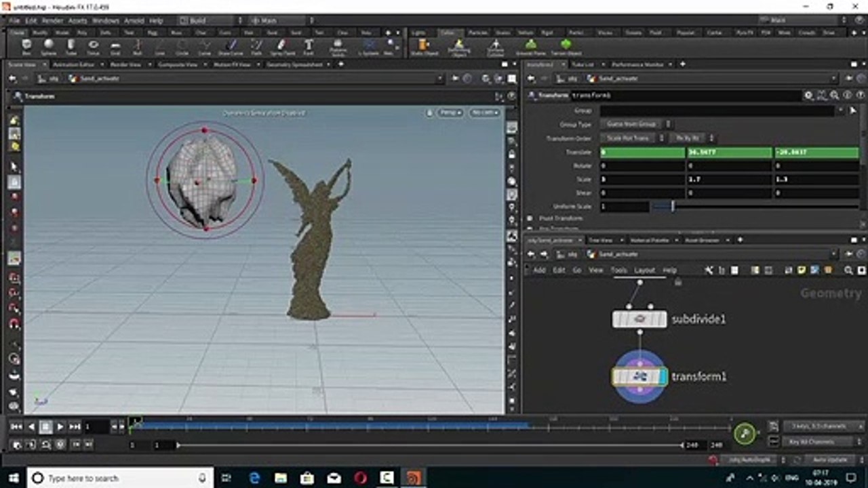Open the Persp camera dropdown
Image resolution: width=868 pixels, height=488 pixels.
pos(451,113)
